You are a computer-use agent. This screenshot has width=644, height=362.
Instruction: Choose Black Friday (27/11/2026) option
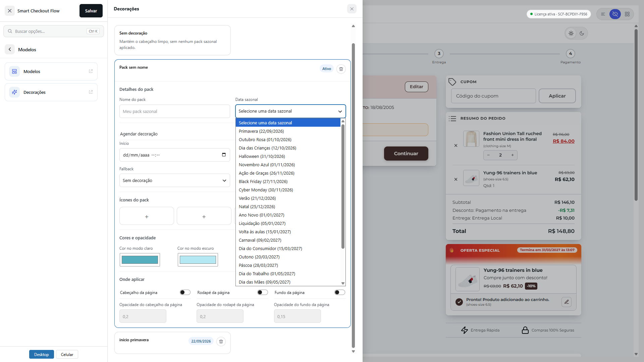[x=288, y=182]
